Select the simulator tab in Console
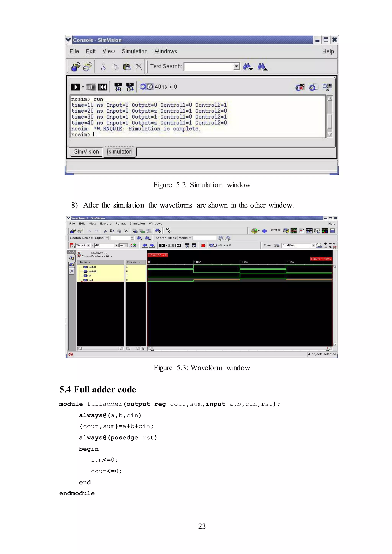392x554 pixels. coord(120,152)
